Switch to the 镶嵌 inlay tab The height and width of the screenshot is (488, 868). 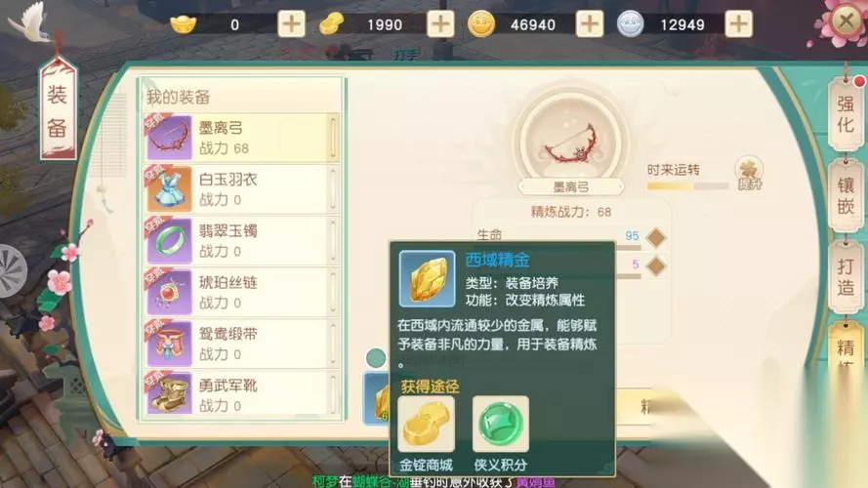pyautogui.click(x=846, y=195)
